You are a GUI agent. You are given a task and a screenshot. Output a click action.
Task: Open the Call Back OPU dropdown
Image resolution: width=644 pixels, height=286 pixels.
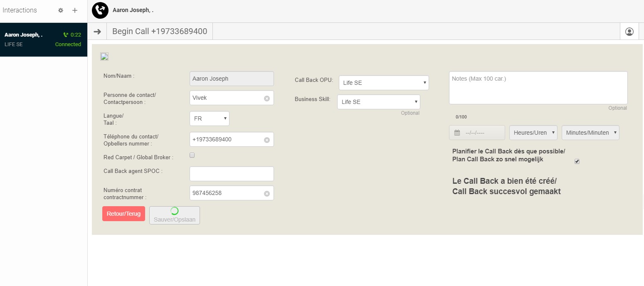[x=384, y=83]
